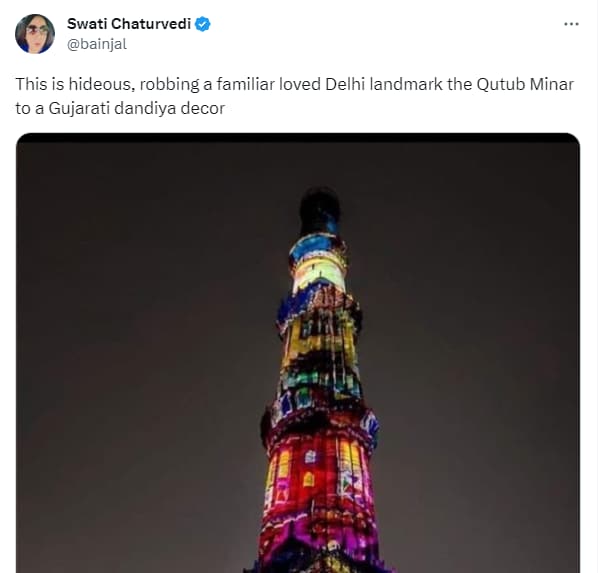This screenshot has width=598, height=573.
Task: Click the words 'Delhi landmark' in the tweet
Action: point(384,84)
